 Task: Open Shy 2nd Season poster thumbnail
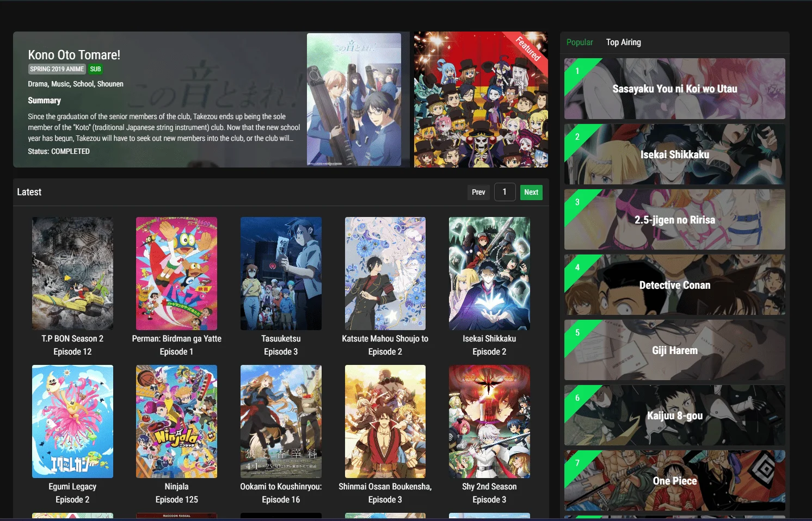pyautogui.click(x=489, y=421)
